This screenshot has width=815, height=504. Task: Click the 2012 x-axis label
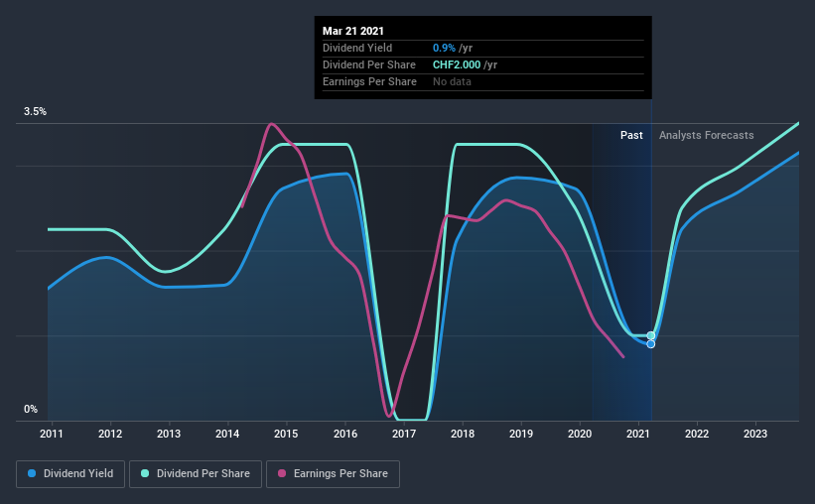110,434
